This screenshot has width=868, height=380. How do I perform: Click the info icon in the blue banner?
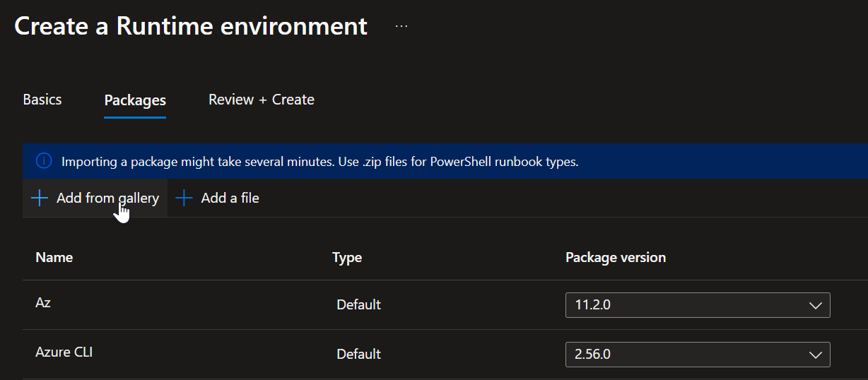pos(44,162)
